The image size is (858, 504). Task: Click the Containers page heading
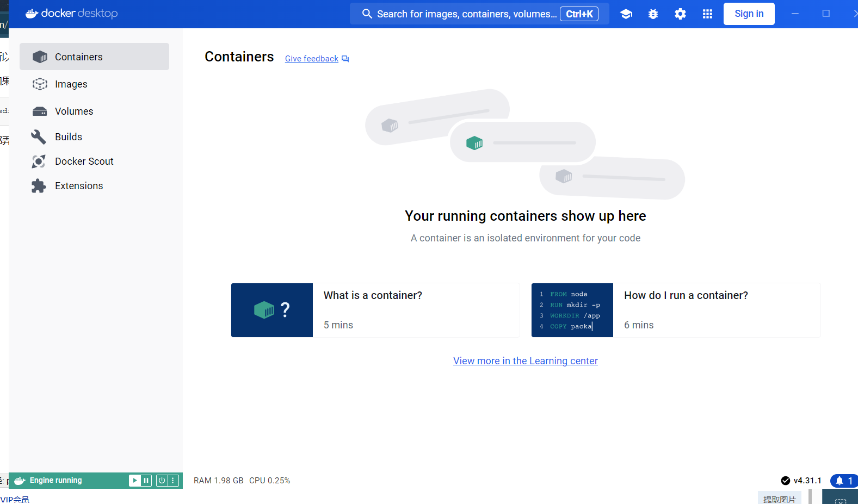(239, 57)
